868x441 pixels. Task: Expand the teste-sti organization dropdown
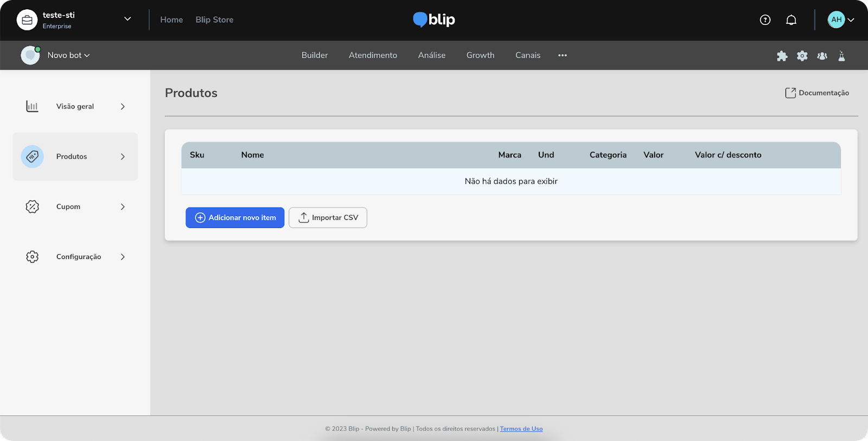(x=127, y=19)
